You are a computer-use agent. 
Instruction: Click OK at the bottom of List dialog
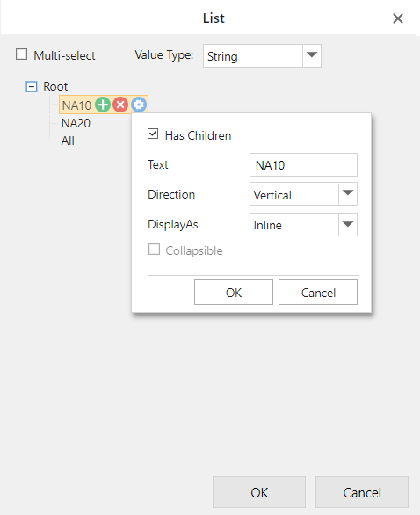click(259, 492)
